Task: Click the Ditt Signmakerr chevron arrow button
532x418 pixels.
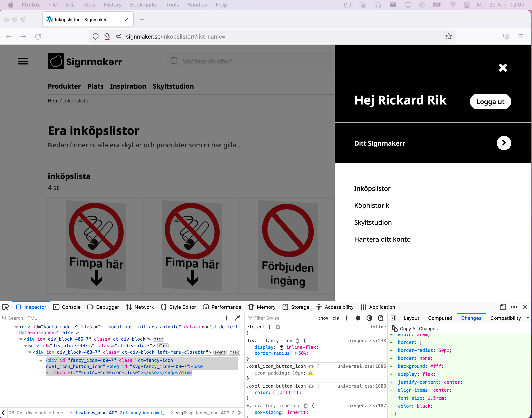Action: pos(504,143)
